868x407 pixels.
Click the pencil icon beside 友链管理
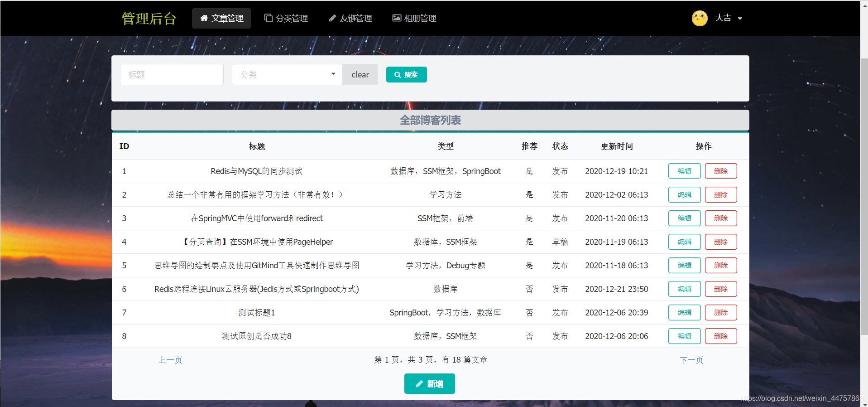coord(332,18)
